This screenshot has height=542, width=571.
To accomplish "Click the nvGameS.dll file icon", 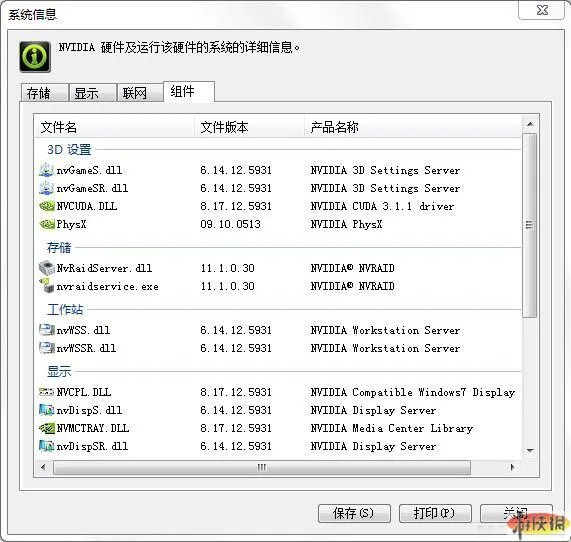I will (46, 170).
